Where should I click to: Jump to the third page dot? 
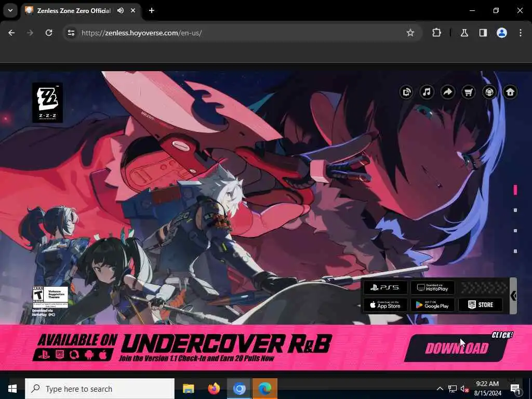pyautogui.click(x=515, y=231)
